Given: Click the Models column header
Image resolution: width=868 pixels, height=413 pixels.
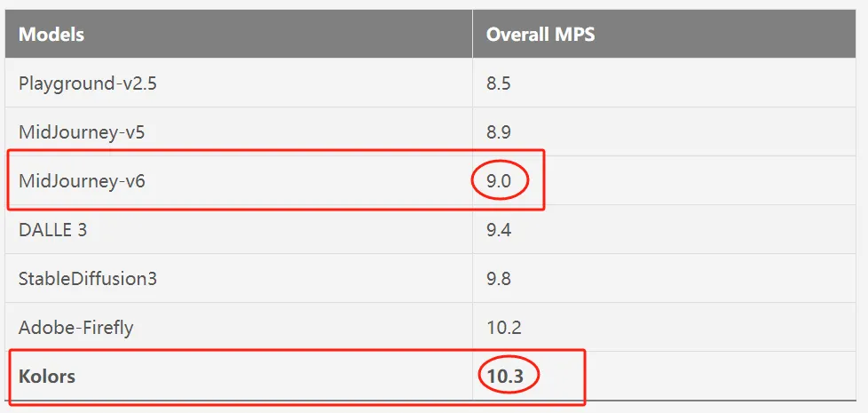Looking at the screenshot, I should [x=51, y=35].
